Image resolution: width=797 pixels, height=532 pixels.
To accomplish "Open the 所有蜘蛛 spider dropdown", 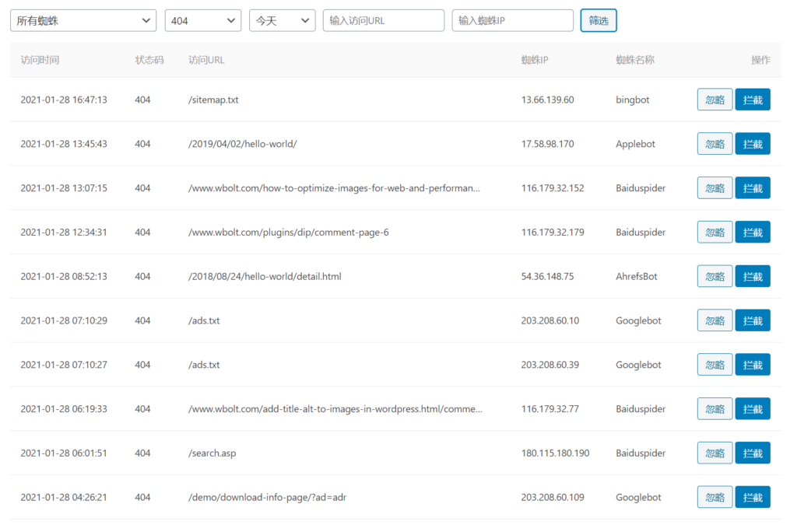I will [83, 21].
